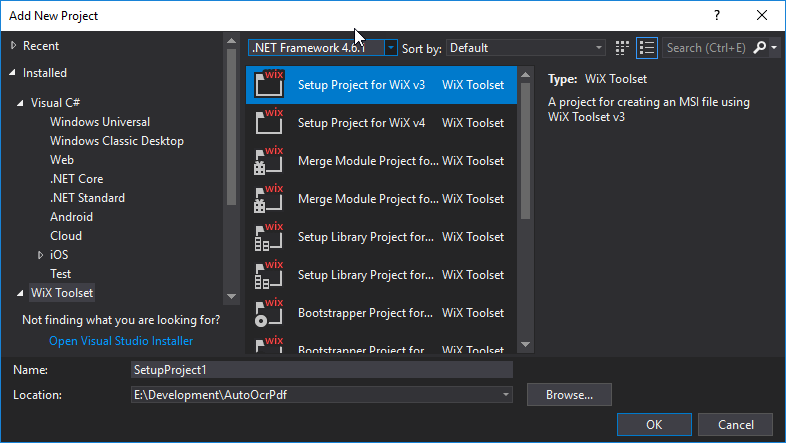Select Windows Classic Desktop category

coord(117,141)
